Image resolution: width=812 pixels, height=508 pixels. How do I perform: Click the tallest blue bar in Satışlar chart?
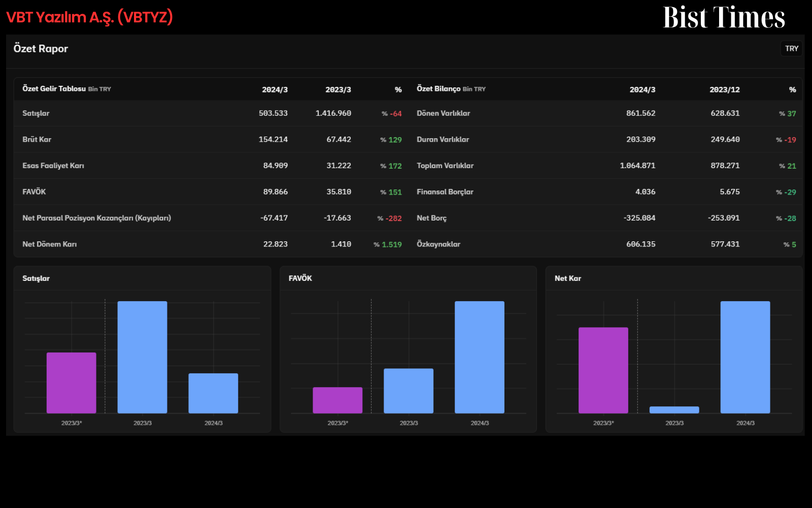(x=142, y=357)
